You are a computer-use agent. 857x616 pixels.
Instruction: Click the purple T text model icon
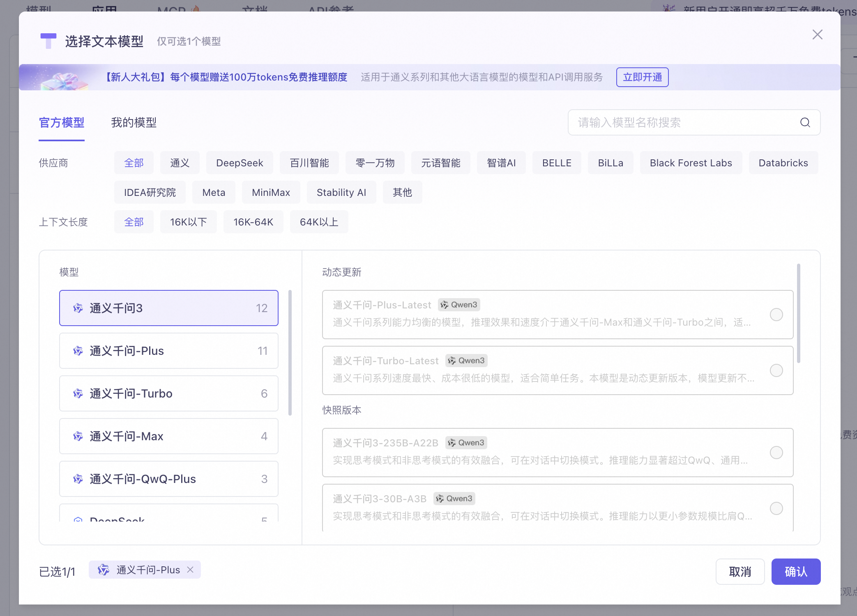(48, 41)
